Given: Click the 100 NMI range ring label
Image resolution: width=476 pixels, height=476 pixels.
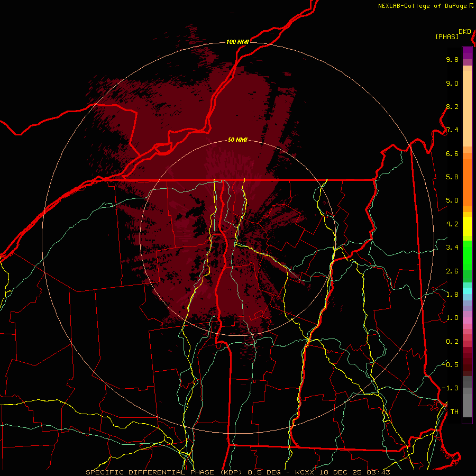Looking at the screenshot, I should tap(237, 42).
